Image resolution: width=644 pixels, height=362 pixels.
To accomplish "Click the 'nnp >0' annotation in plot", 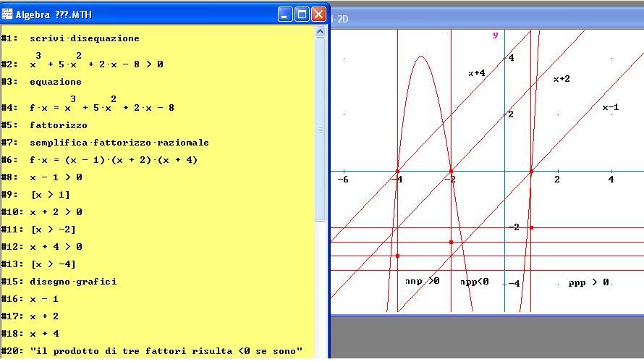I will [x=422, y=281].
